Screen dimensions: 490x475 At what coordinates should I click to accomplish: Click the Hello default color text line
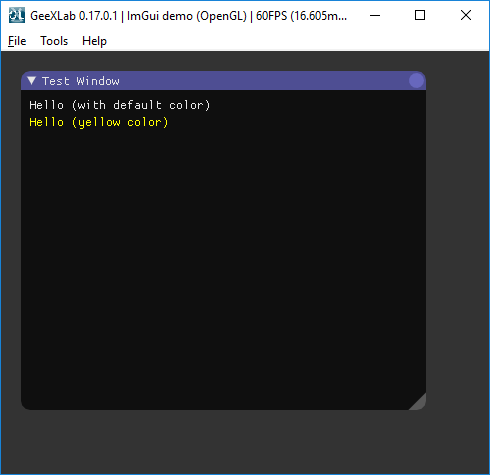[x=120, y=105]
